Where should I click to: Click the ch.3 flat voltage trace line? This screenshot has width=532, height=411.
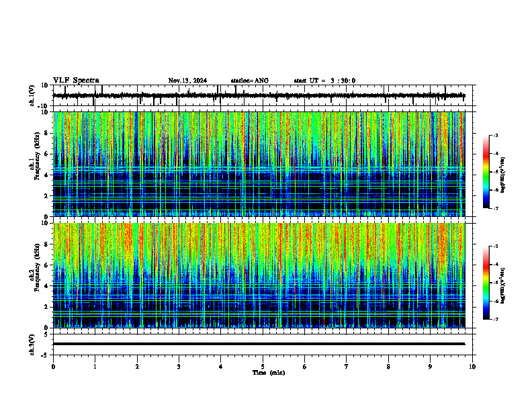point(259,344)
